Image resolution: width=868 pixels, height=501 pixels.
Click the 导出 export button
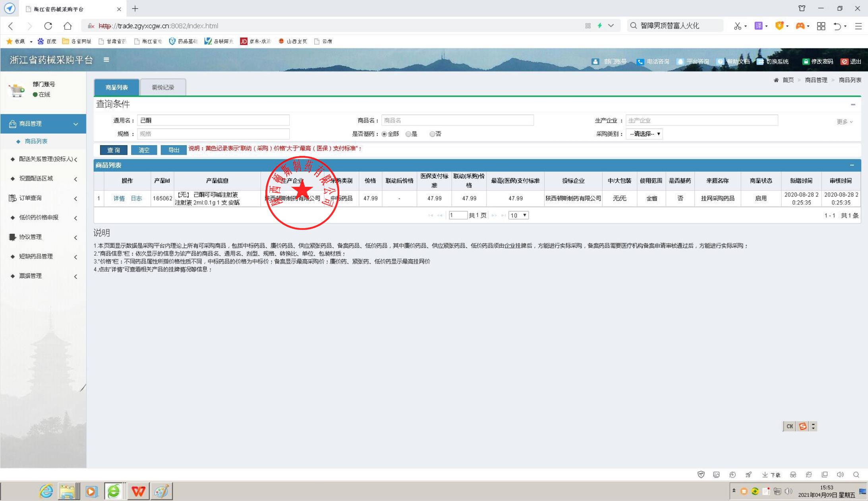click(x=174, y=150)
